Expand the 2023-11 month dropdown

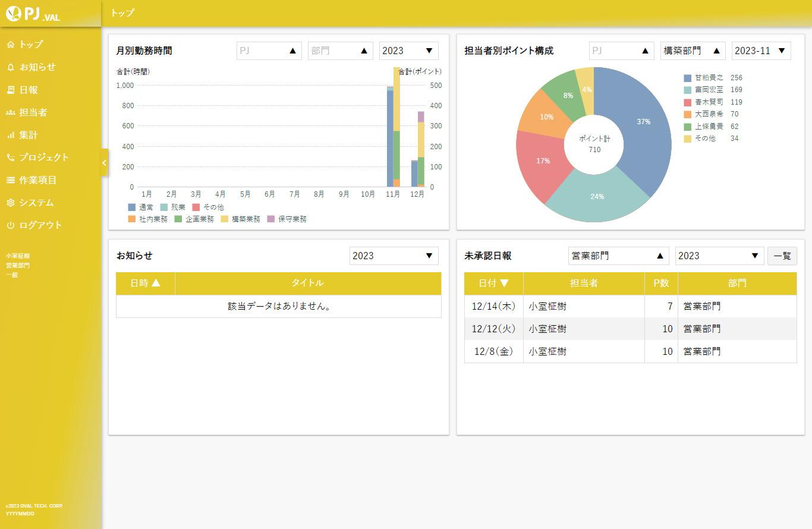(x=761, y=51)
